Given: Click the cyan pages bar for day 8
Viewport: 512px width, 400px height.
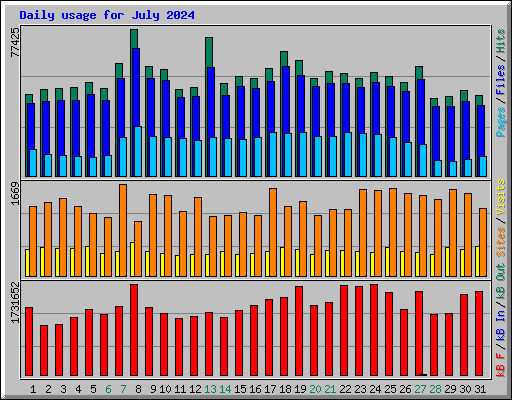Looking at the screenshot, I should click(138, 152).
